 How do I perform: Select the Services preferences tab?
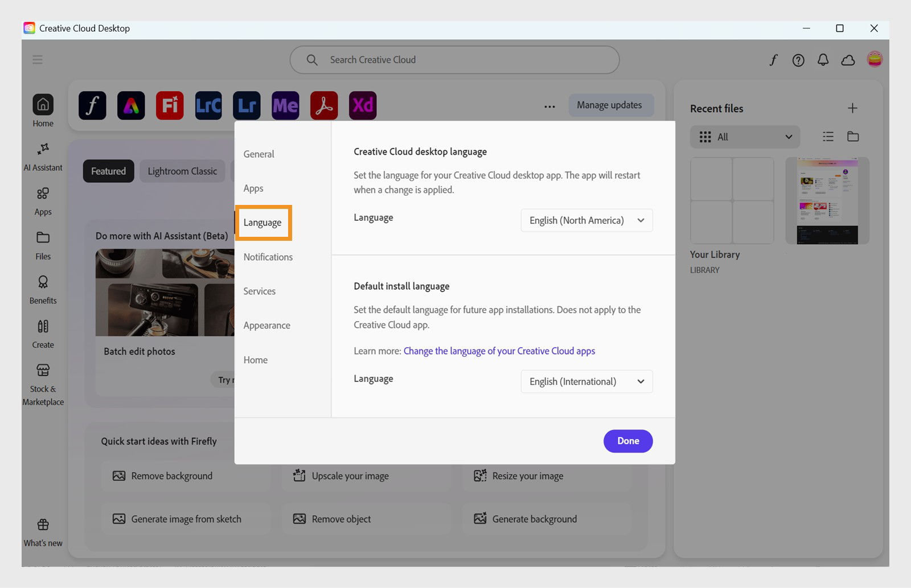[259, 291]
